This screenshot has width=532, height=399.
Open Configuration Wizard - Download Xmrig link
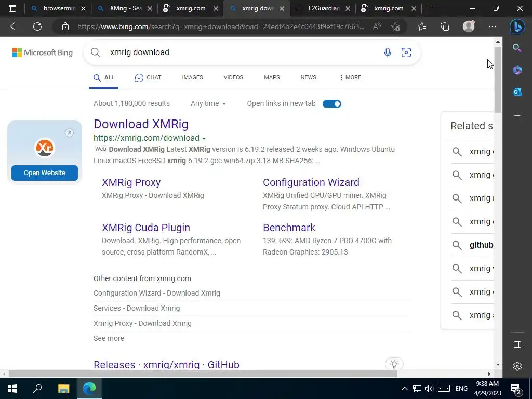pos(157,293)
